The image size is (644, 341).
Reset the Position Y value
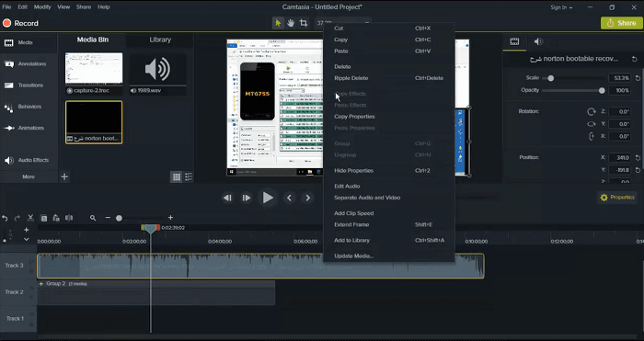pyautogui.click(x=638, y=170)
